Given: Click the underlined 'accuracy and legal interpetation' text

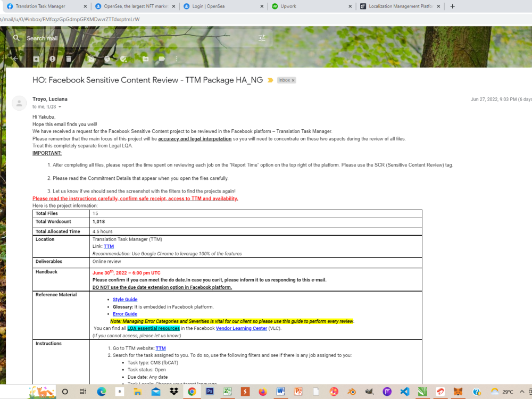Looking at the screenshot, I should 195,139.
